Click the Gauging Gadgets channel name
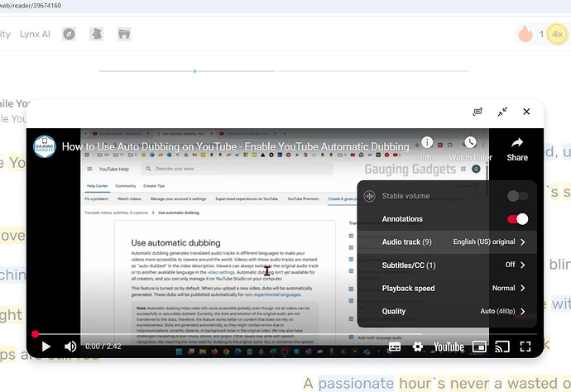This screenshot has height=392, width=571. (x=410, y=170)
